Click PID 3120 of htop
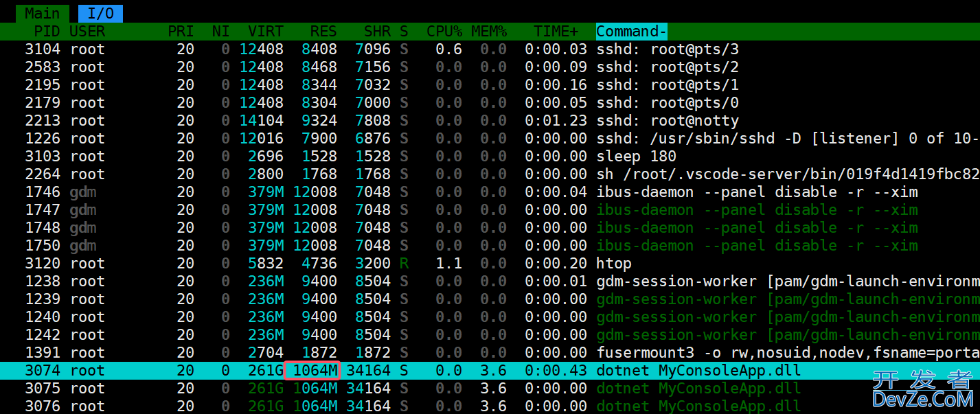 click(x=43, y=264)
